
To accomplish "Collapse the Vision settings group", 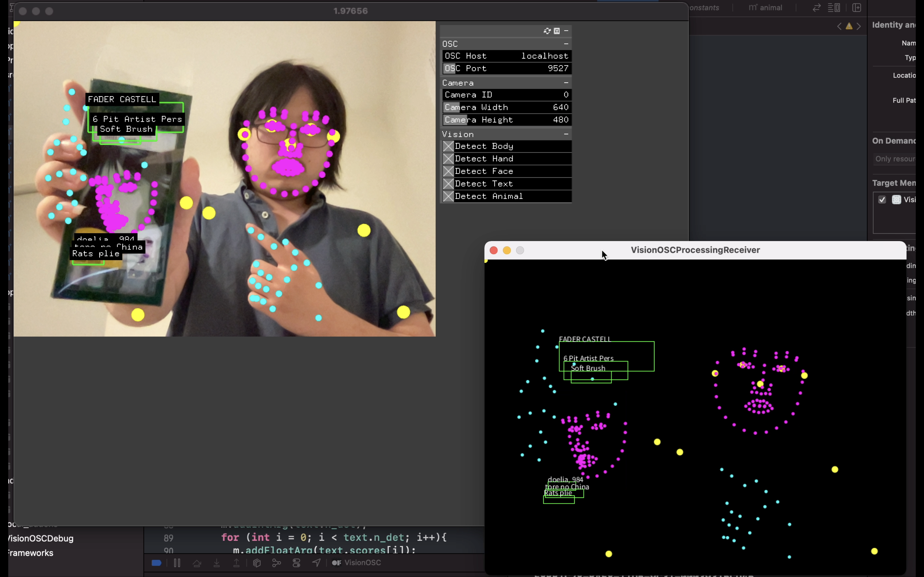I will click(x=566, y=134).
